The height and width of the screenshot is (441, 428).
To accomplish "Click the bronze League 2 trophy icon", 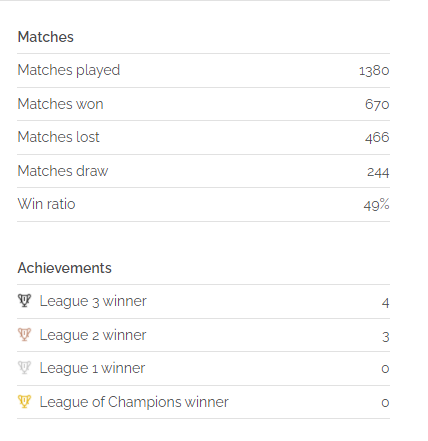I will pos(24,335).
